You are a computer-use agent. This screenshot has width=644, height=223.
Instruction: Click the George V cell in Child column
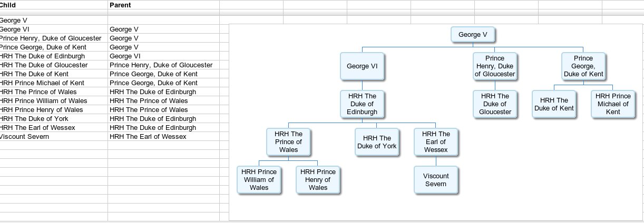[54, 20]
